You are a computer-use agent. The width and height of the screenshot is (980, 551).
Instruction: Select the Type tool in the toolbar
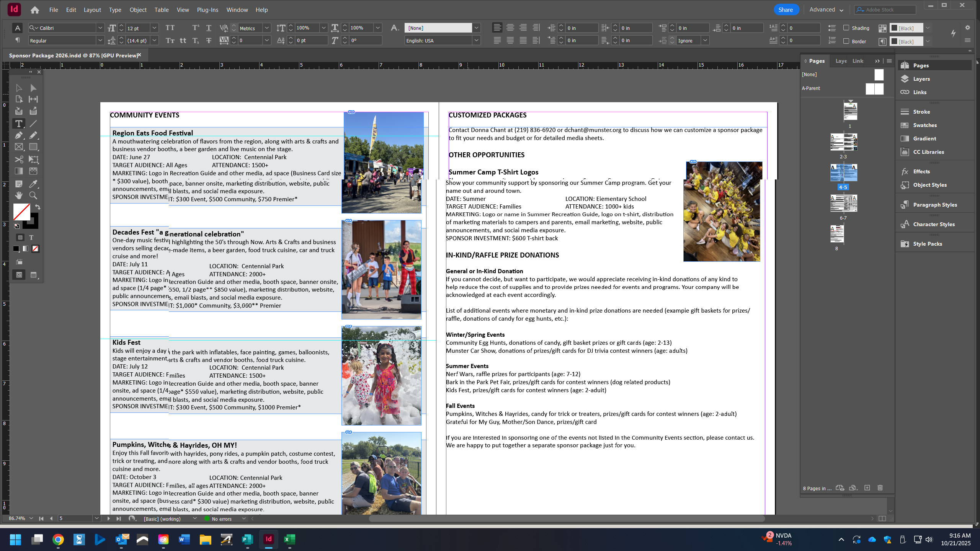18,124
